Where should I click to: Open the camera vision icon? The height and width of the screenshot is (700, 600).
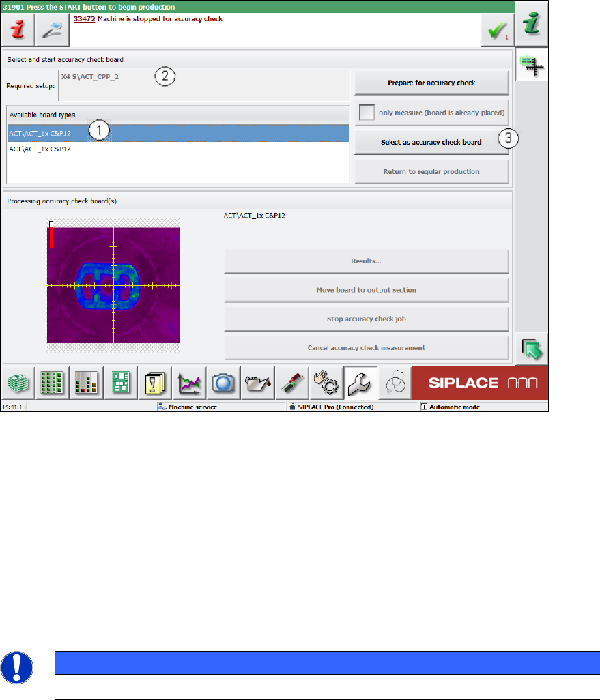[223, 383]
